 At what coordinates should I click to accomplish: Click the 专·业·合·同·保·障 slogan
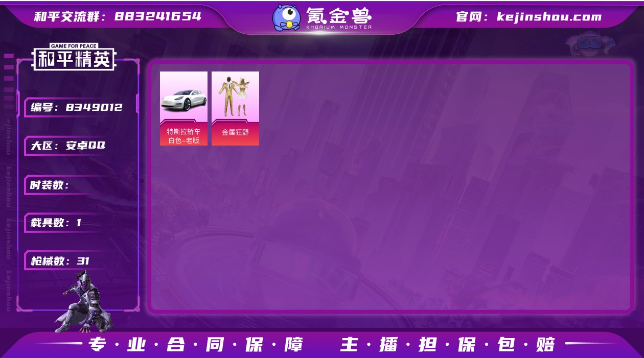[196, 345]
